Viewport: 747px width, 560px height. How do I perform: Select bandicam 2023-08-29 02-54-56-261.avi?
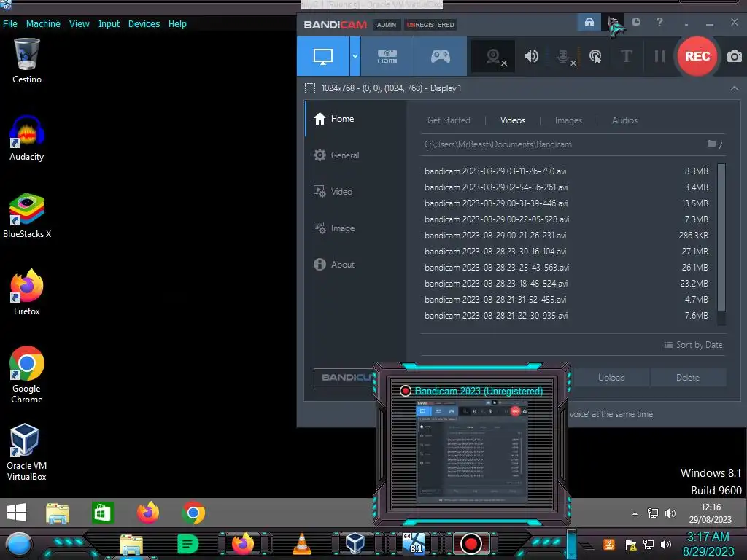click(566, 187)
